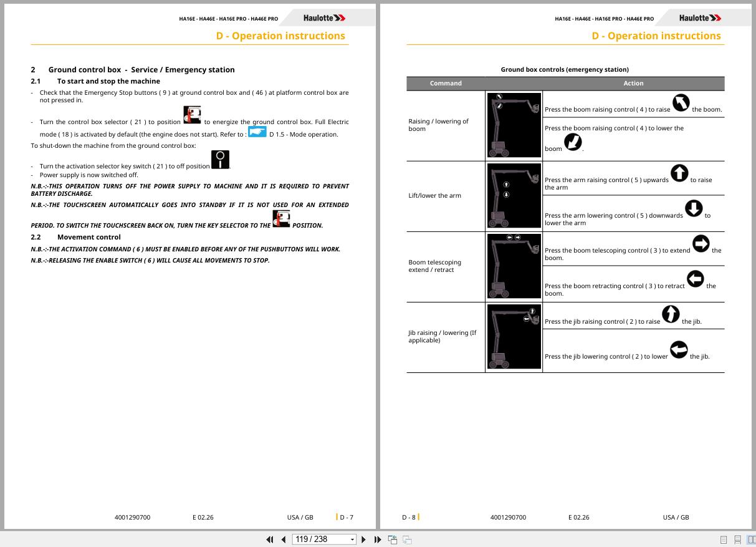Click 'Ground box controls (emergency station)' title

pos(565,69)
